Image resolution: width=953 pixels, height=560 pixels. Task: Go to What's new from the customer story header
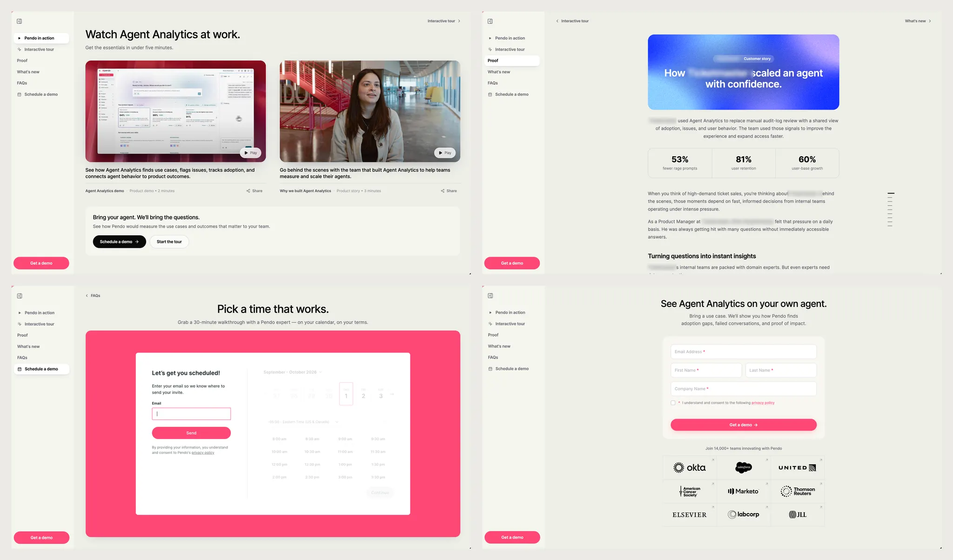[x=918, y=21]
